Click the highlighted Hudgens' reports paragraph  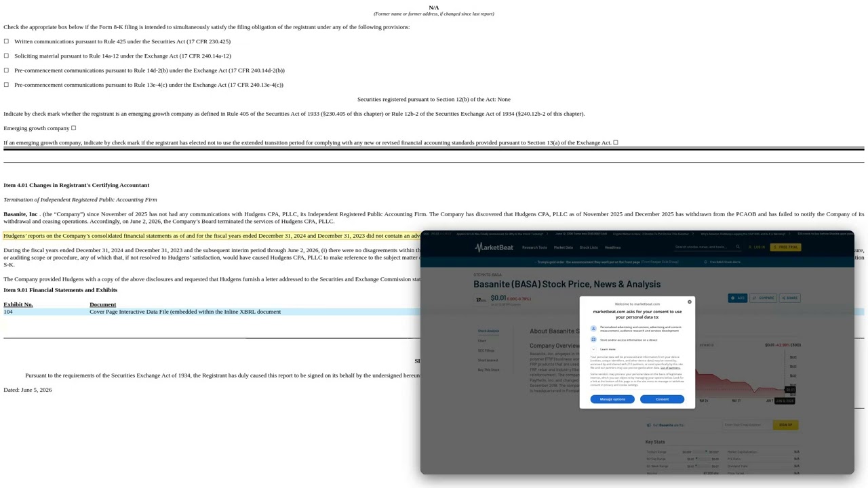click(x=212, y=236)
